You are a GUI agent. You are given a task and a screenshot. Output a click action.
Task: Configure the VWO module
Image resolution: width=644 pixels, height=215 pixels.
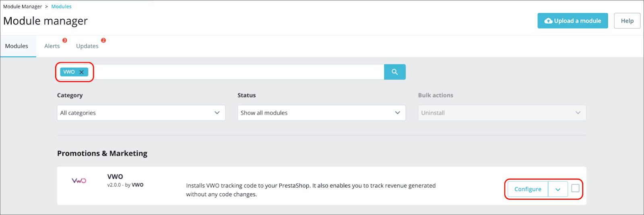528,189
